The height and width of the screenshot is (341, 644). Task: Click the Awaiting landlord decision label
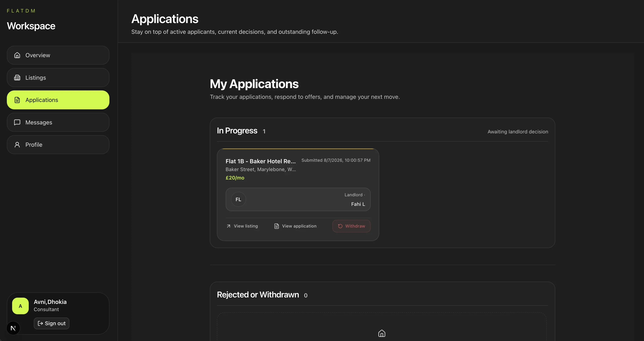click(518, 132)
